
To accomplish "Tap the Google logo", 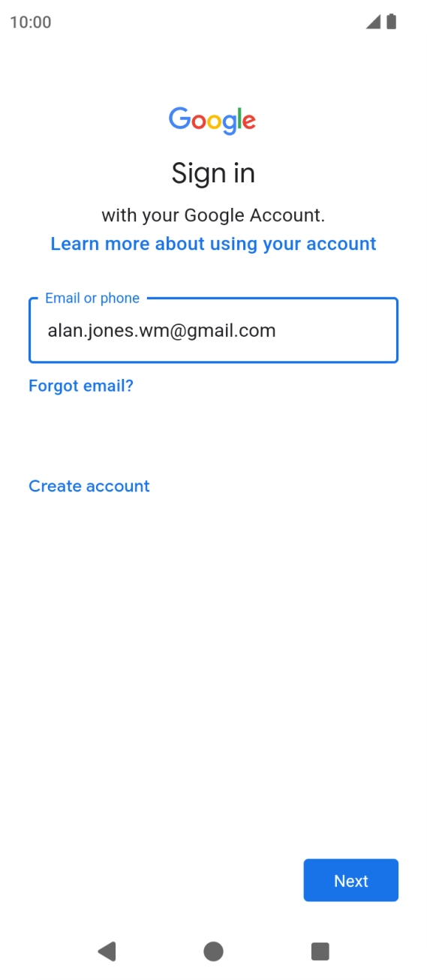I will pos(212,120).
